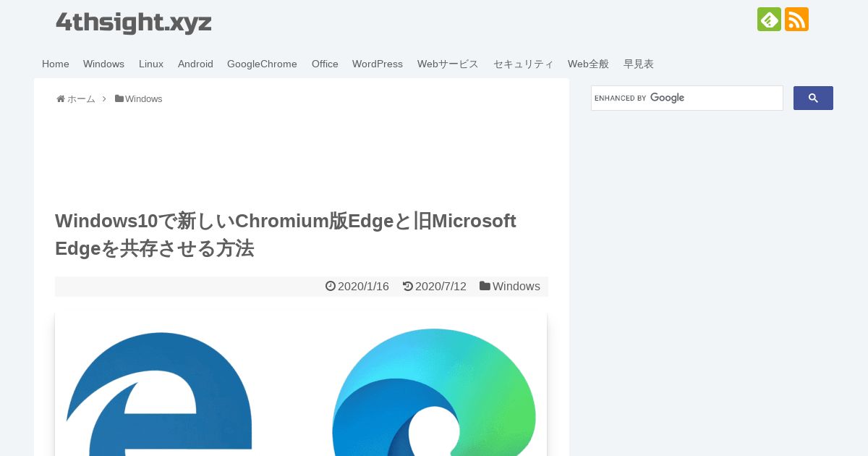Viewport: 868px width, 456px height.
Task: Open the Android menu item
Action: click(195, 64)
